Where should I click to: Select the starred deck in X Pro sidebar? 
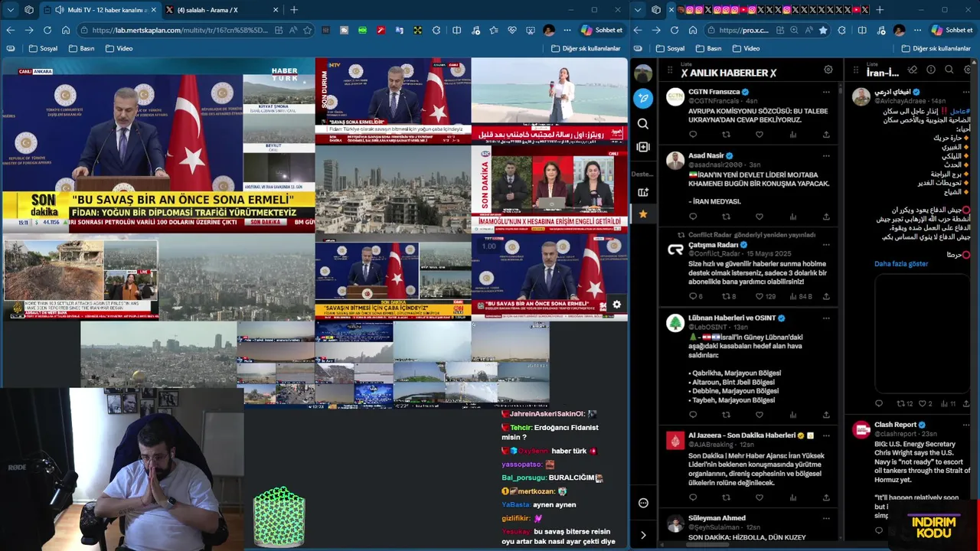tap(643, 214)
